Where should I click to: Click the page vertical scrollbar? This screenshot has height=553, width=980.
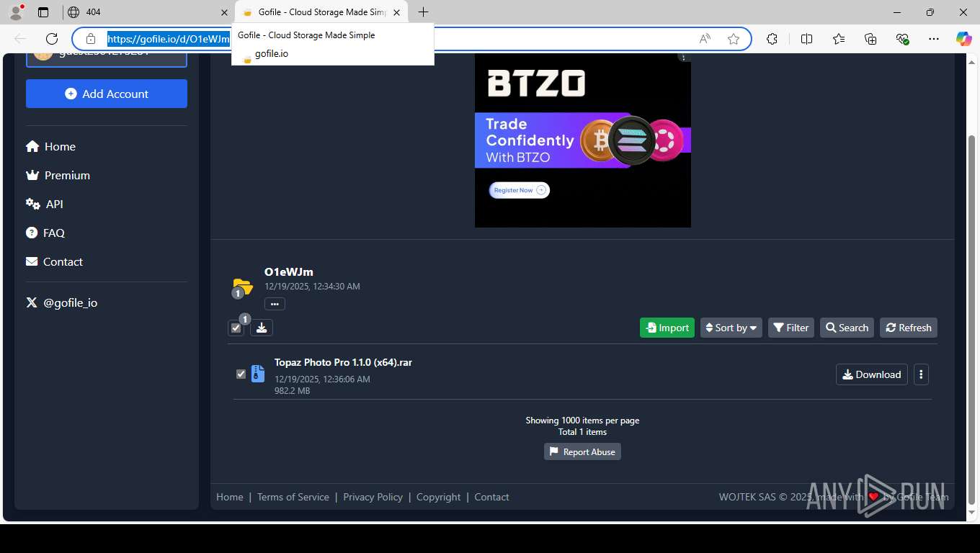[x=971, y=320]
